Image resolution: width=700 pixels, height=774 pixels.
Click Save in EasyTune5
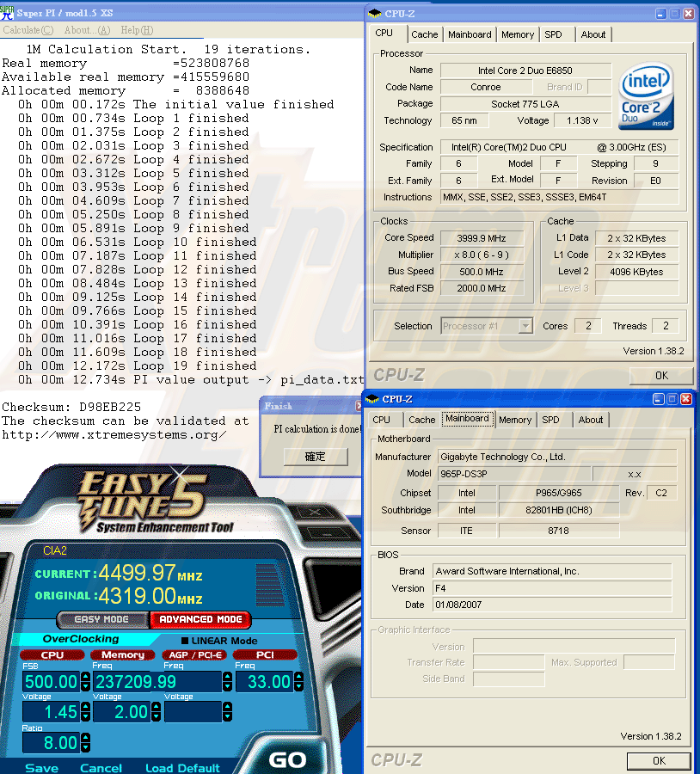[x=42, y=768]
